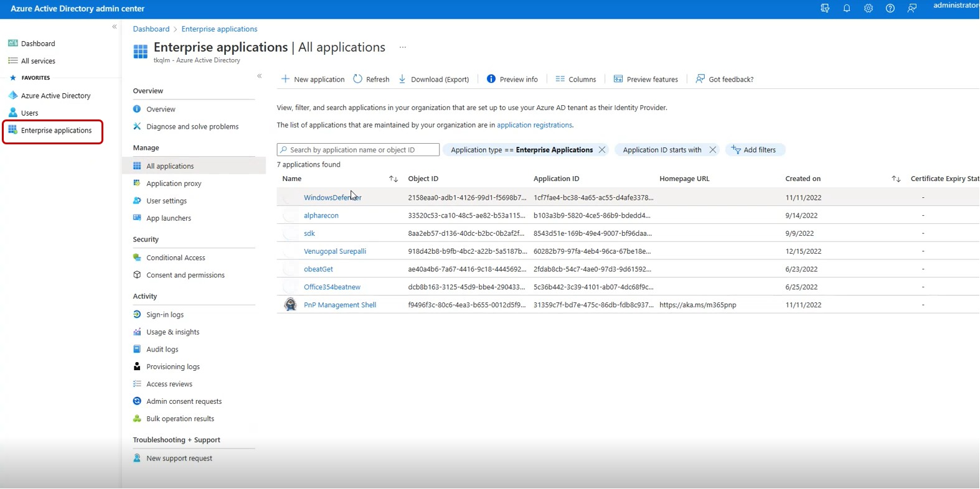Open Application proxy
980x489 pixels.
174,184
